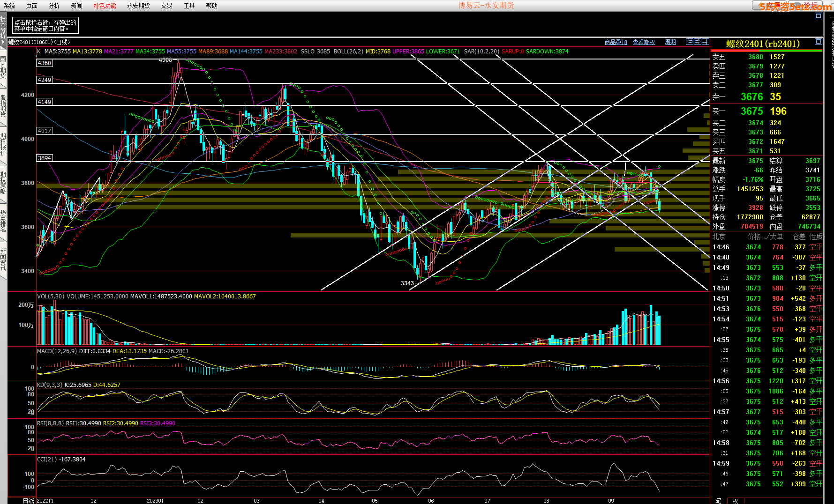The height and width of the screenshot is (504, 834).
Task: Maximize the 螺纹2401 quote panel
Action: point(818,41)
